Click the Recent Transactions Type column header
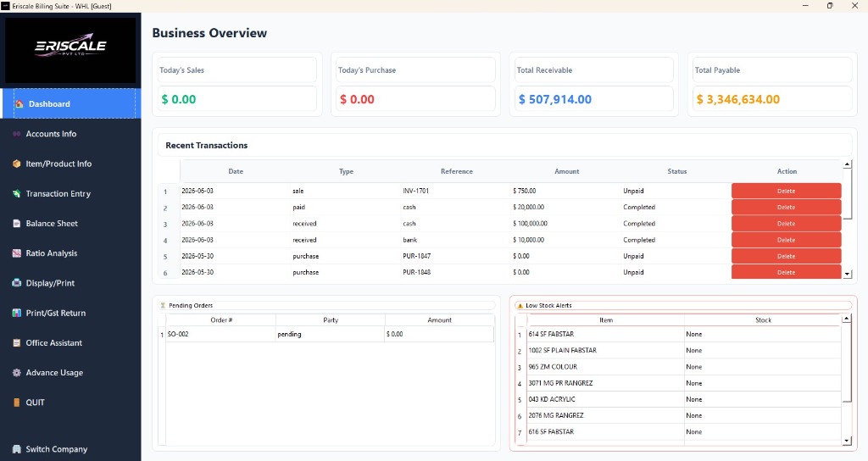Screen dimensions: 868x461 pos(346,171)
